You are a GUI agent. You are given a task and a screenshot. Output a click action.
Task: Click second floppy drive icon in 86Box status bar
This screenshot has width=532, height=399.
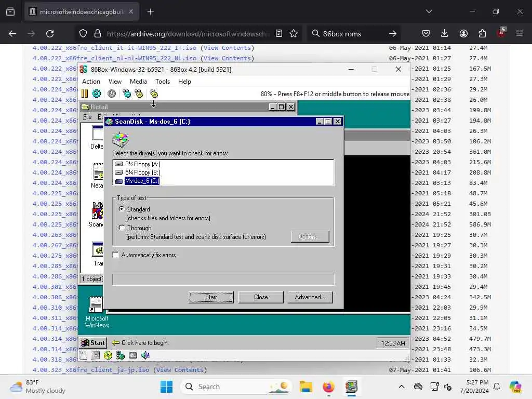[x=96, y=355]
